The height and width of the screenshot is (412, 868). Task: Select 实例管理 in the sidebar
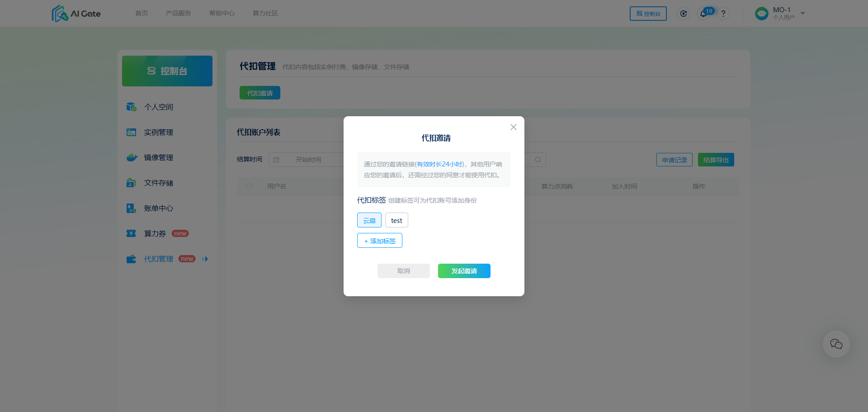(158, 132)
